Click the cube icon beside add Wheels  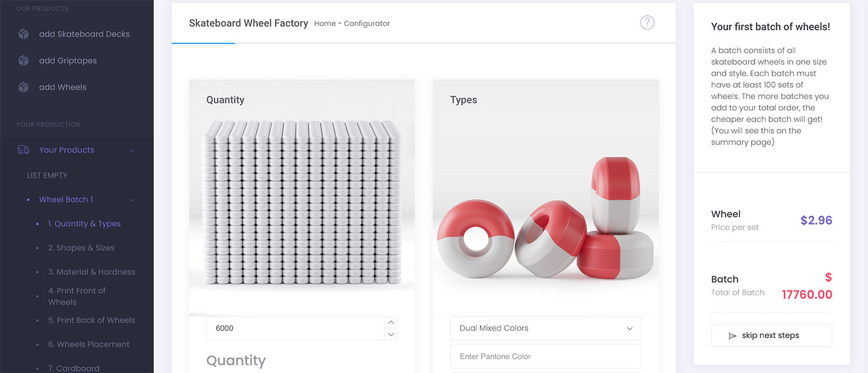24,88
